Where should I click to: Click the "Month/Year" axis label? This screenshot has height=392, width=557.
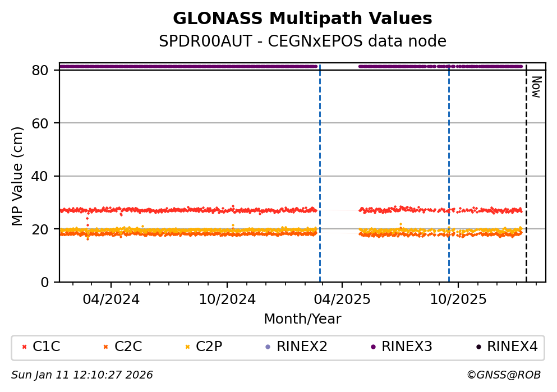302,319
